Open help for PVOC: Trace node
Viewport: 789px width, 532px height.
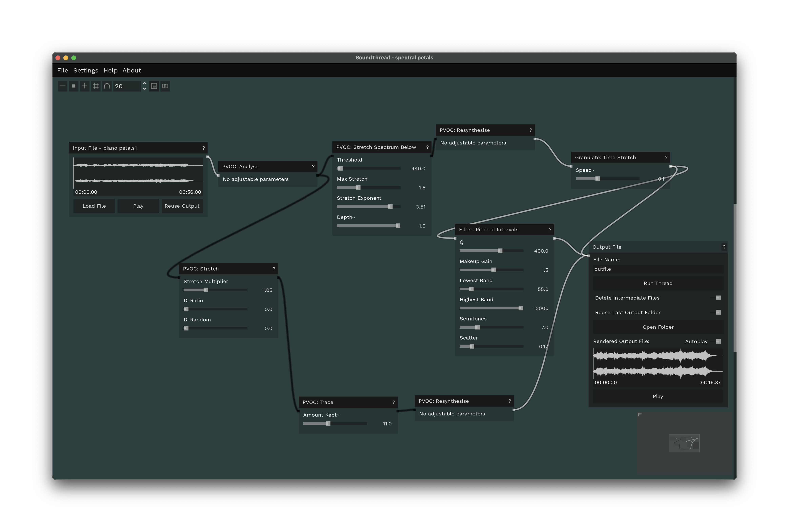pos(394,402)
